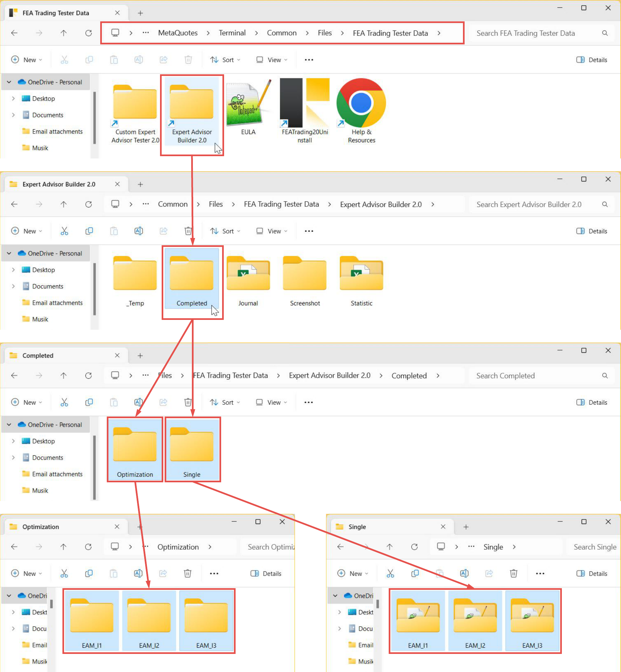
Task: Toggle Details pane in Expert Advisor Builder window
Action: pos(591,231)
